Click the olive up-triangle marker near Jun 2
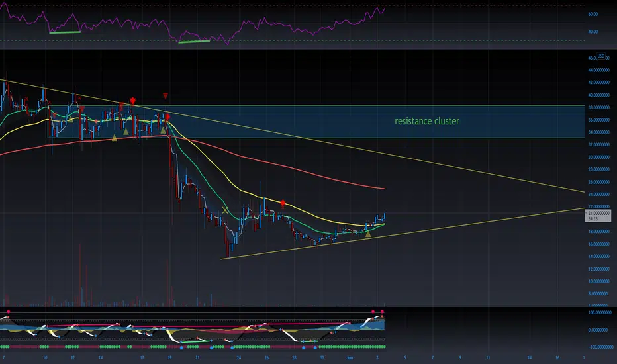This screenshot has width=617, height=364. (368, 234)
